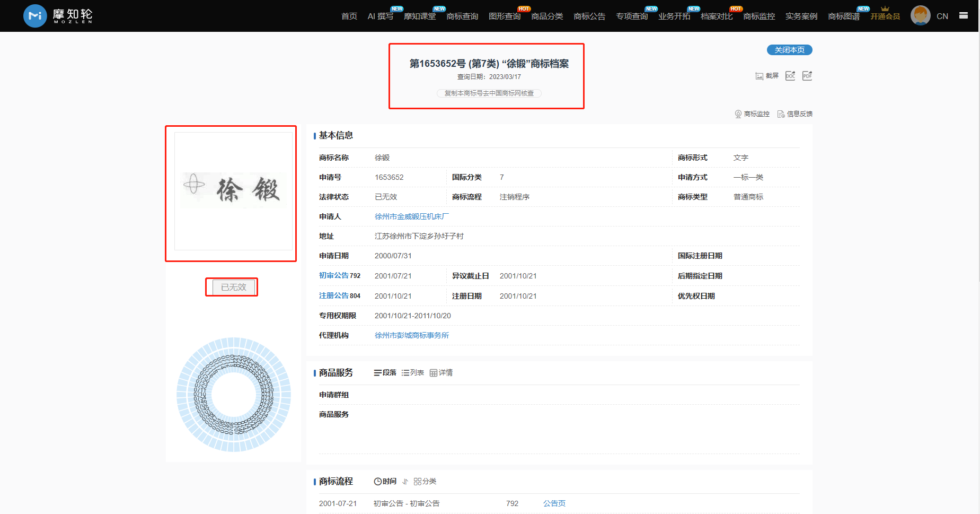Go to 商标查询 in navigation bar
This screenshot has width=980, height=514.
pos(462,16)
